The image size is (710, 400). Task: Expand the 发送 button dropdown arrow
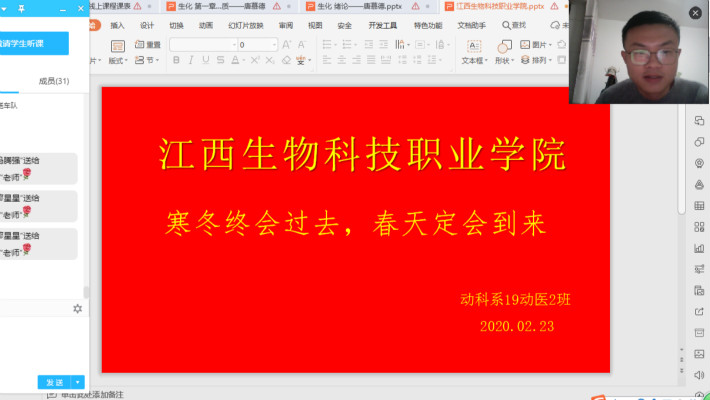(78, 382)
